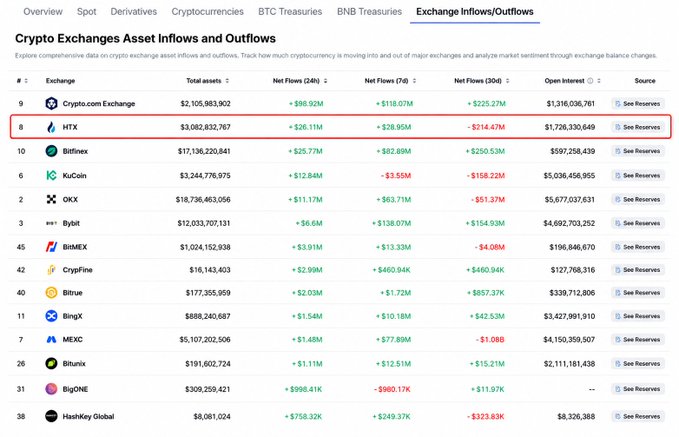
Task: Click the Bitrue logo icon
Action: pos(51,293)
